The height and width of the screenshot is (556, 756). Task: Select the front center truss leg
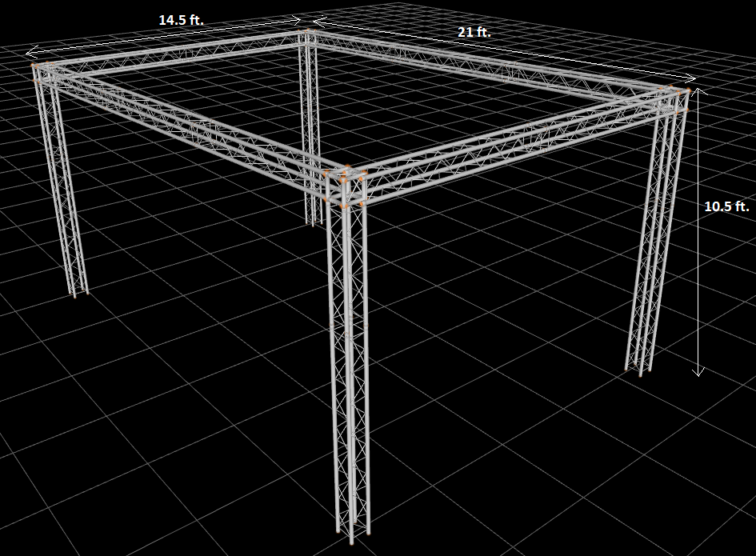click(x=348, y=371)
